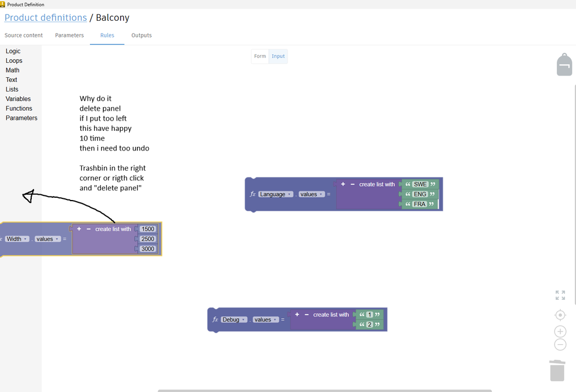
Task: Click the fx icon on Debug block
Action: click(215, 320)
